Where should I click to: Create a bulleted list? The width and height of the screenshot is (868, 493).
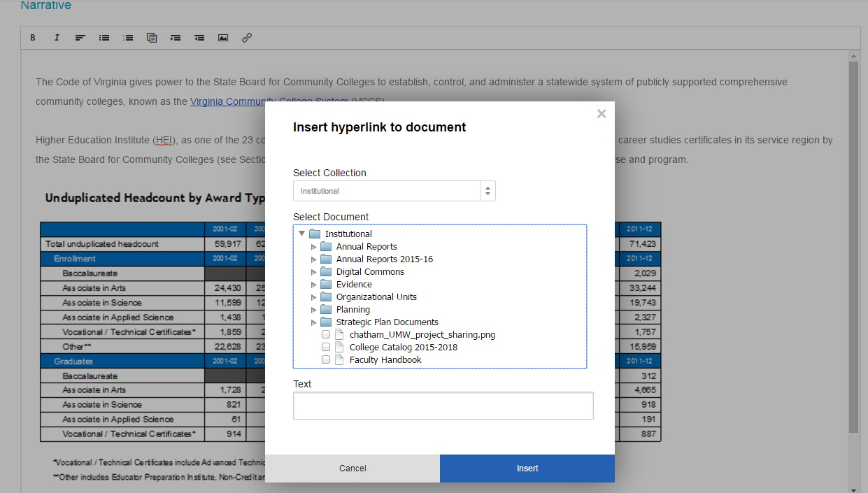tap(104, 37)
